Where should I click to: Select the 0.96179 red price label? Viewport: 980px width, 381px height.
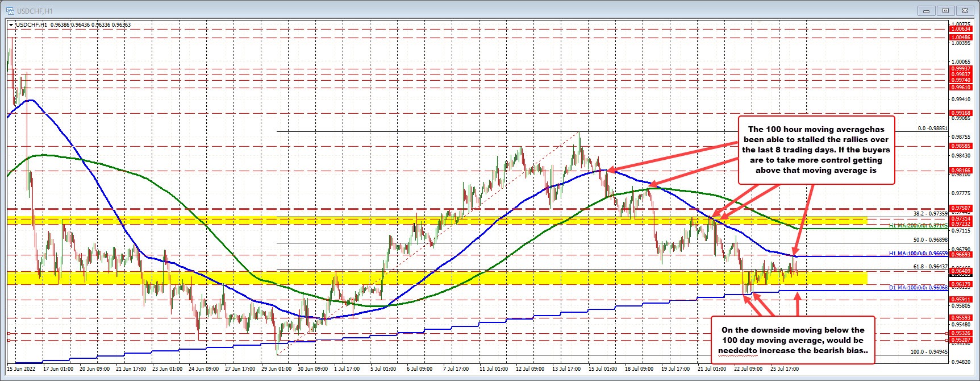961,284
